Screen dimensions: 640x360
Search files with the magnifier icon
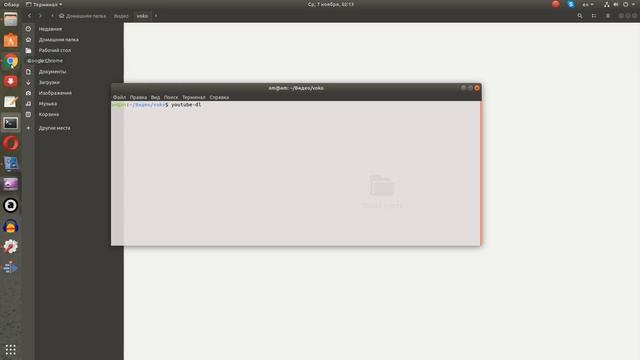580,16
